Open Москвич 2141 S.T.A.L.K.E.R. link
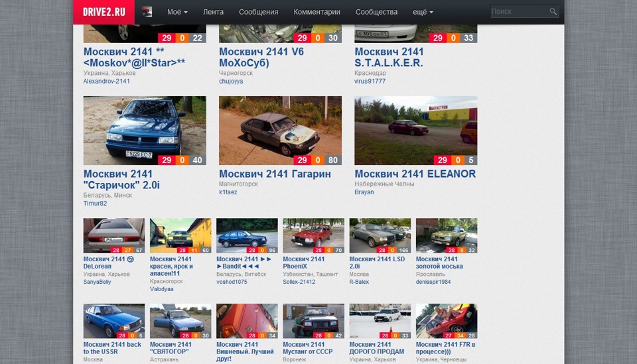The width and height of the screenshot is (637, 364). [389, 57]
